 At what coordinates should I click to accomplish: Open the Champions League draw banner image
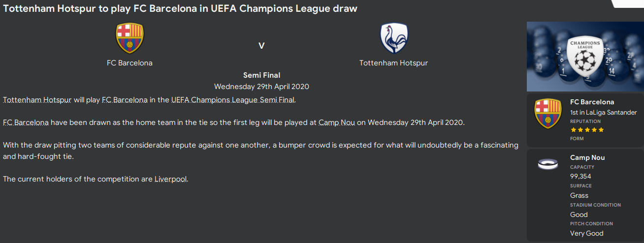point(585,56)
